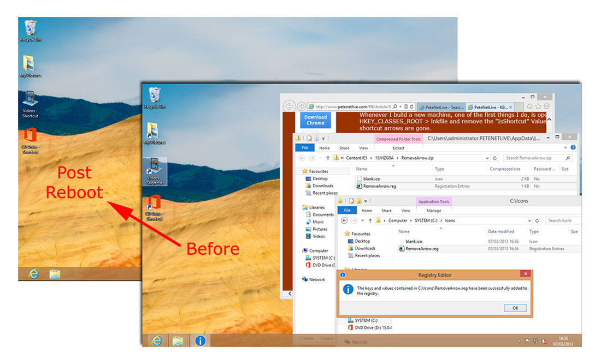Select My Pictures shortcut on the Before desktop
The image size is (601, 364).
(x=155, y=134)
